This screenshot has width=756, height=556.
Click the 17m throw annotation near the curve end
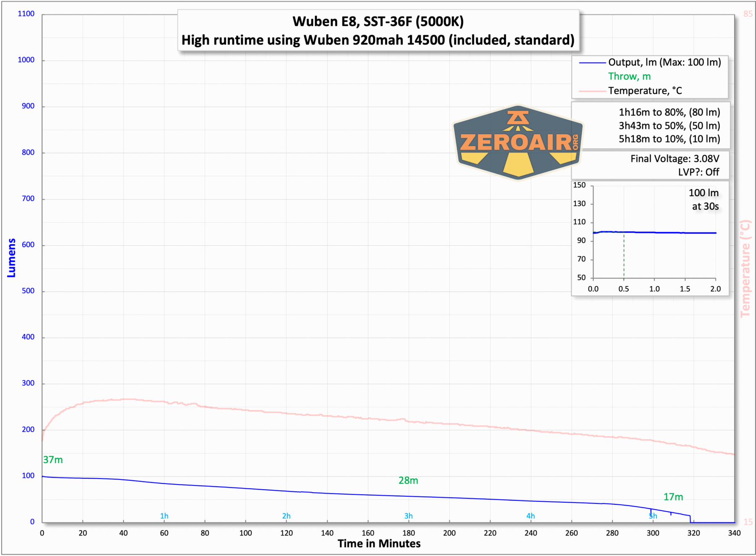click(x=673, y=497)
